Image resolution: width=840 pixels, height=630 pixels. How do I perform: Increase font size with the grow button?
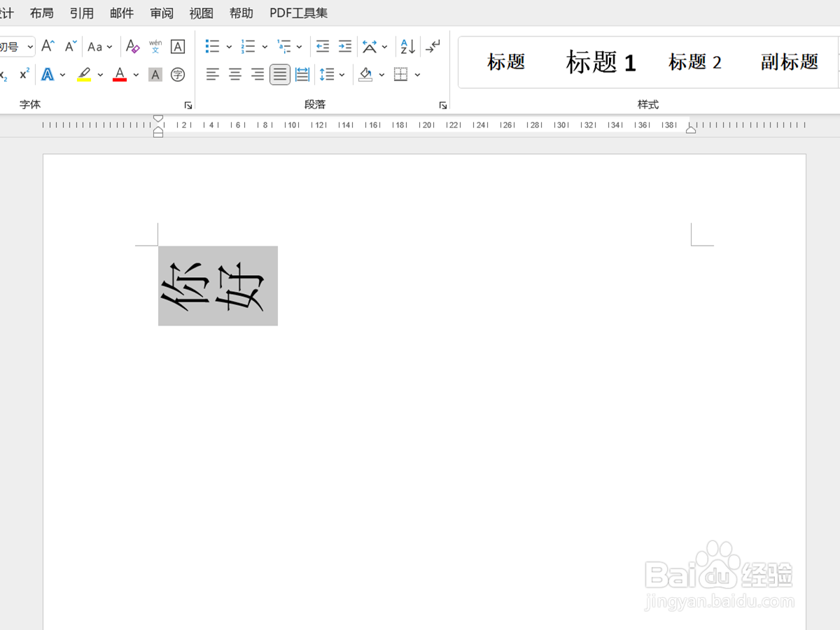coord(48,46)
